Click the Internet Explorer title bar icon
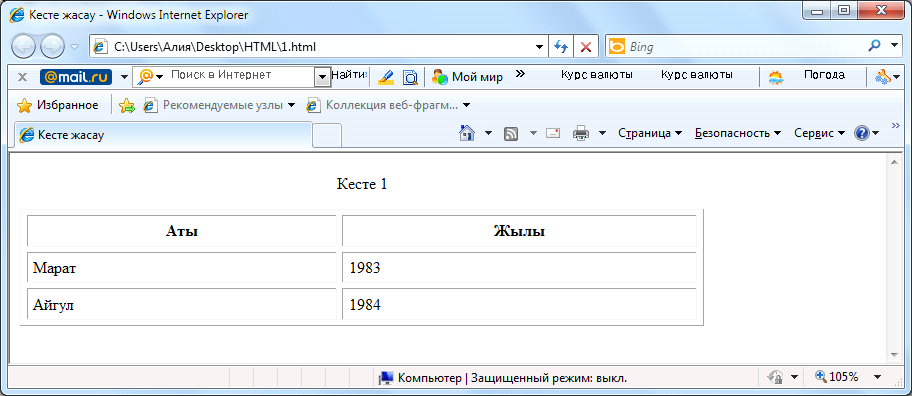The height and width of the screenshot is (396, 912). tap(17, 15)
